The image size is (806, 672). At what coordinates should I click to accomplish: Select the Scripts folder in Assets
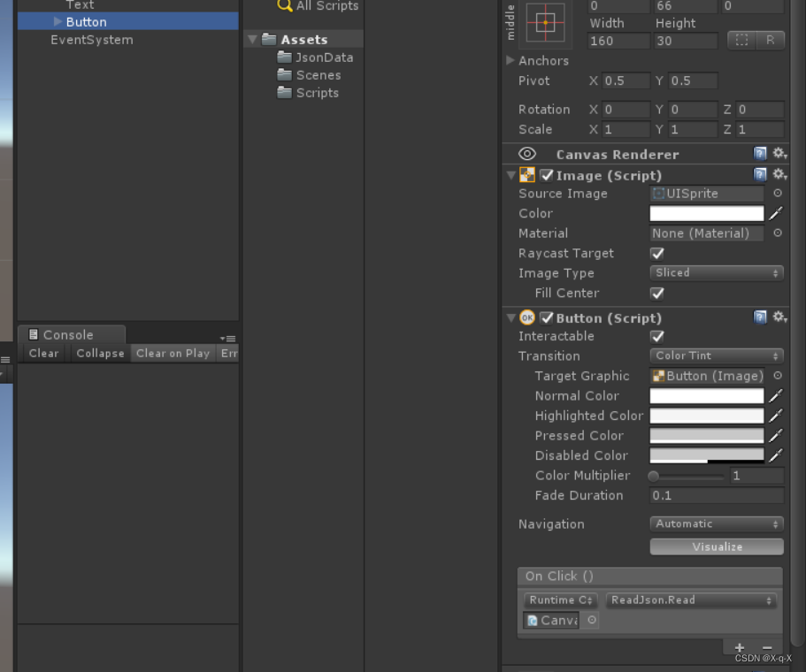308,93
